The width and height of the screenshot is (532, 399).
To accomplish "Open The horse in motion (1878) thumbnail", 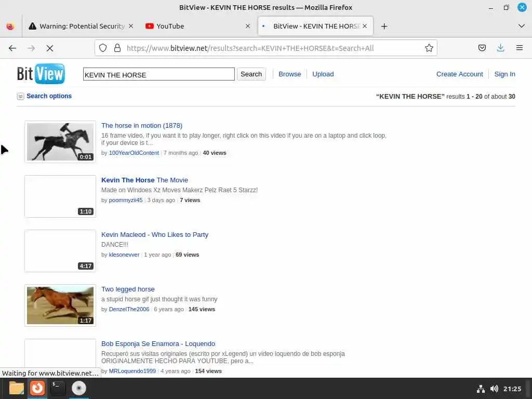I will 60,142.
